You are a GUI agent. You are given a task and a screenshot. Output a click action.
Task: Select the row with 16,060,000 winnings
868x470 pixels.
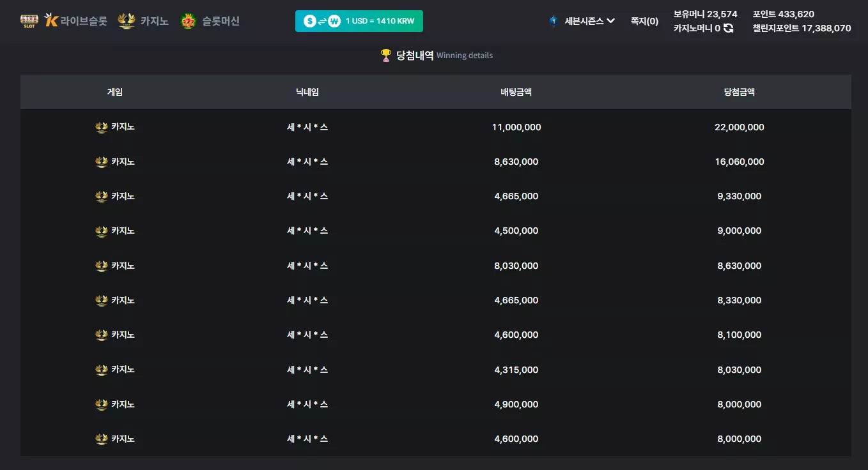pyautogui.click(x=436, y=162)
